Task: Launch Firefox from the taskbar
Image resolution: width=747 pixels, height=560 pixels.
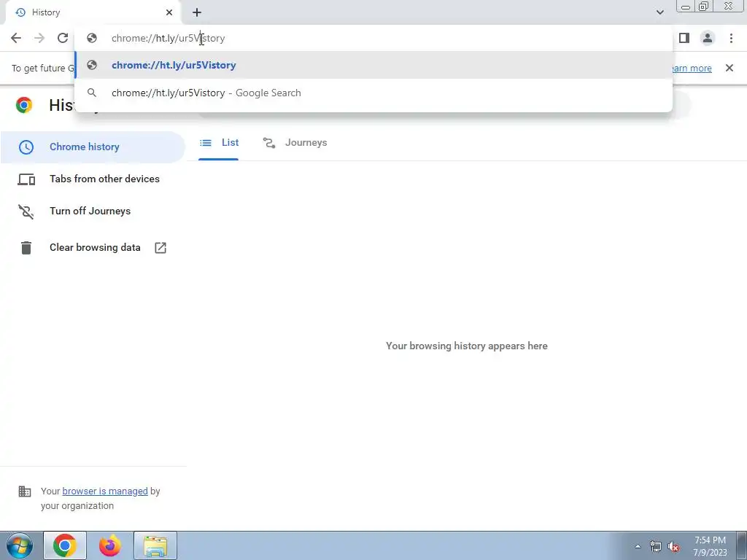Action: 110,545
